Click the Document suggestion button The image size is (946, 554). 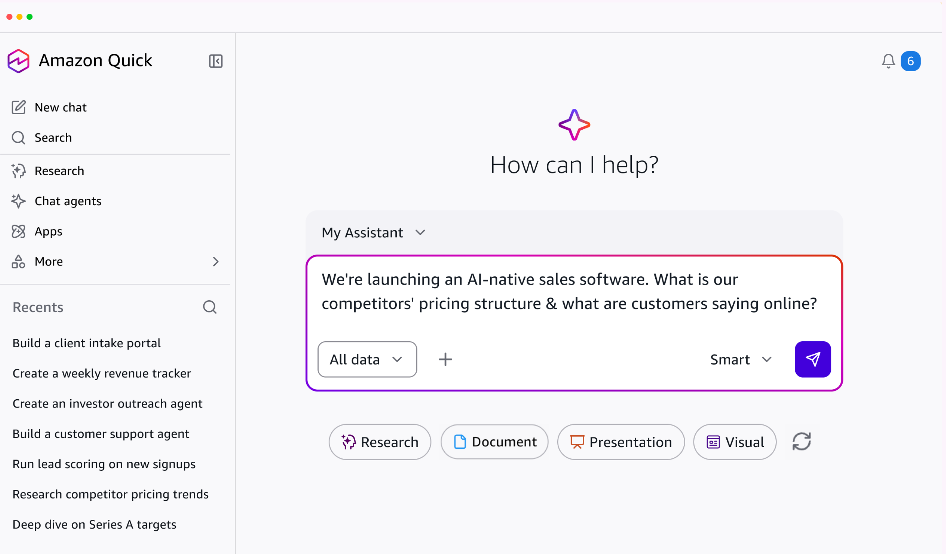click(x=494, y=442)
